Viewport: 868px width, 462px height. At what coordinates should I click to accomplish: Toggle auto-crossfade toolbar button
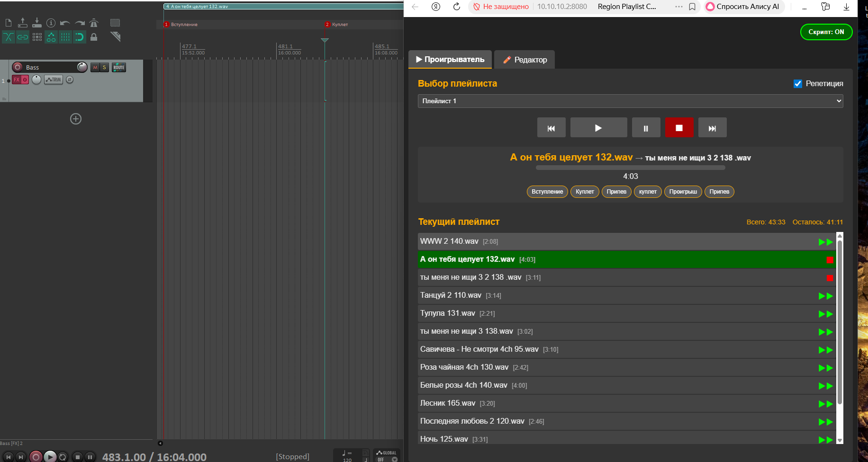pyautogui.click(x=9, y=37)
